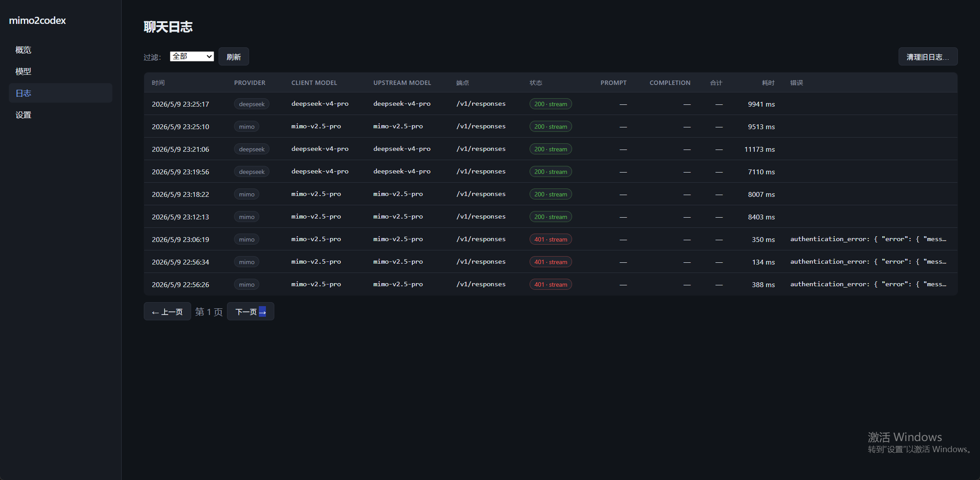Click mimo provider badge in 23:18:22 row
This screenshot has width=980, height=480.
click(247, 194)
